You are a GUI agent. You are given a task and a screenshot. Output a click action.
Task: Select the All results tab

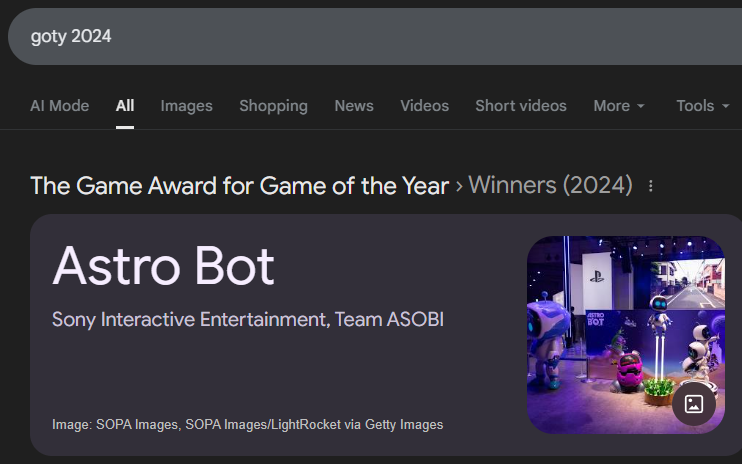(x=125, y=105)
